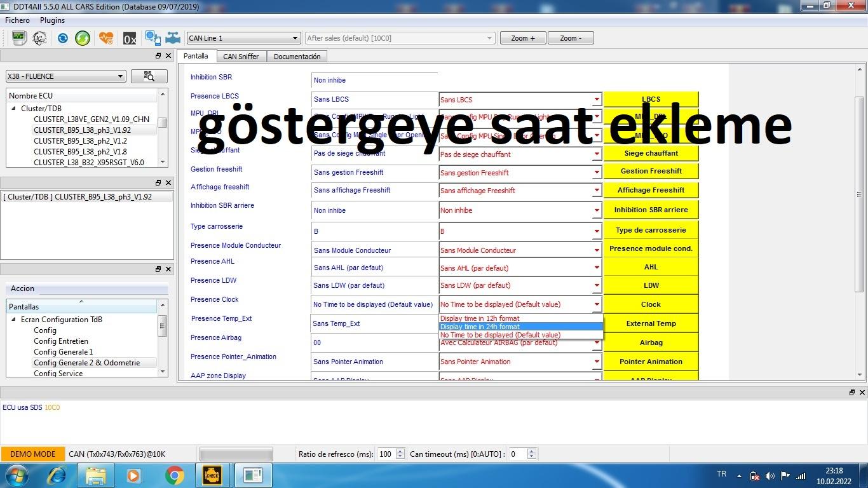Collapse the Cluster/TDB tree node
868x488 pixels.
[13, 109]
